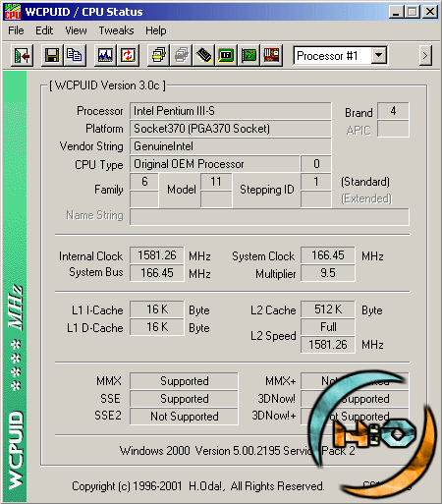
Task: Open the clock frequency graph icon
Action: coord(105,55)
